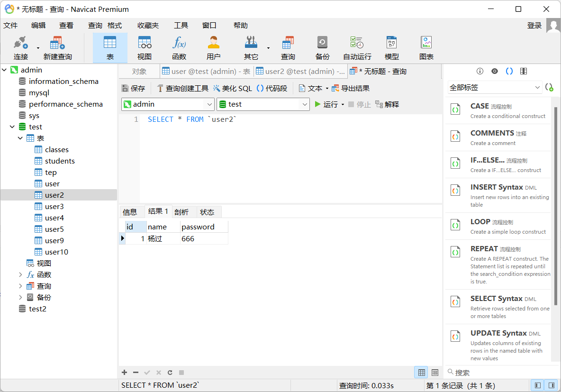Viewport: 561px width, 392px height.
Task: Open the 全部标签 tag dropdown
Action: coord(494,87)
